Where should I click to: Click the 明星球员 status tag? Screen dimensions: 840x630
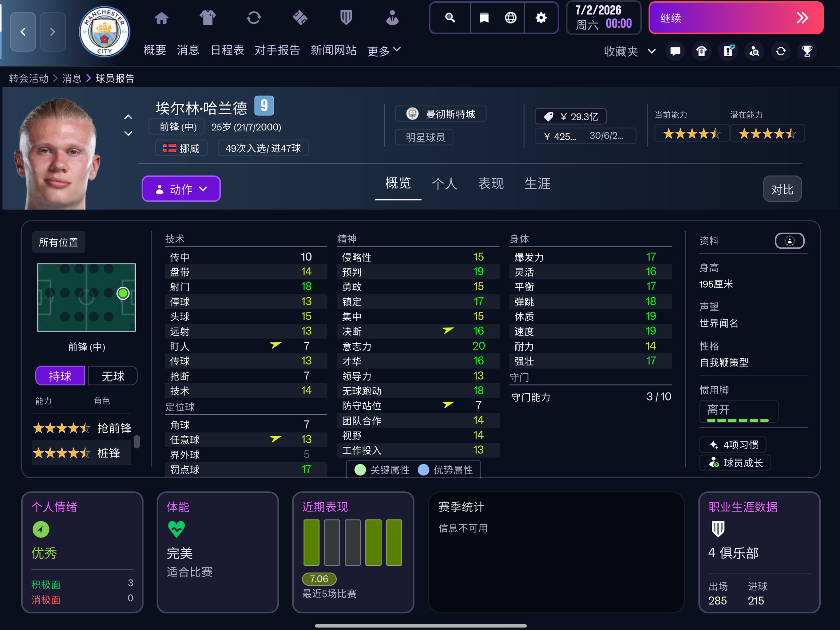424,137
